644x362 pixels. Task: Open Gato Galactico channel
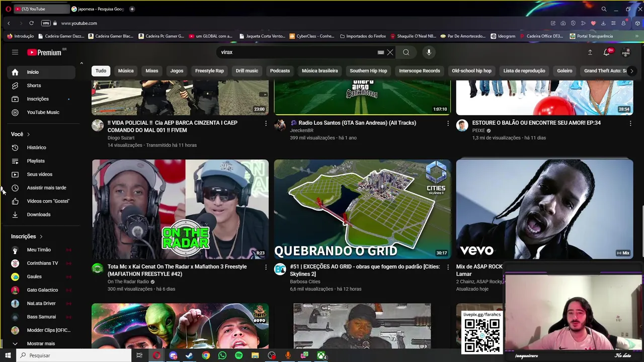tap(41, 290)
